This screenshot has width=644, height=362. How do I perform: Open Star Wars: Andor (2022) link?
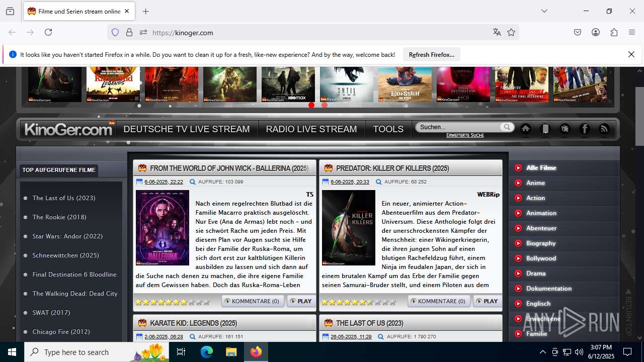coord(67,236)
